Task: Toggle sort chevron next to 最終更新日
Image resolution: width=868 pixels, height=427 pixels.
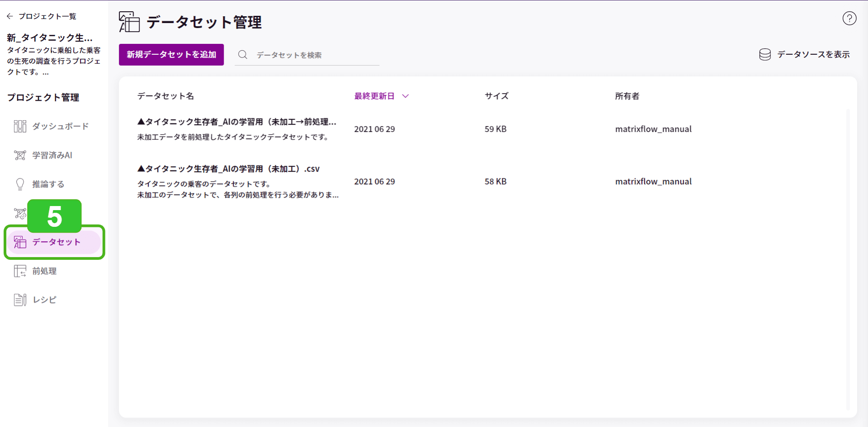Action: [406, 96]
